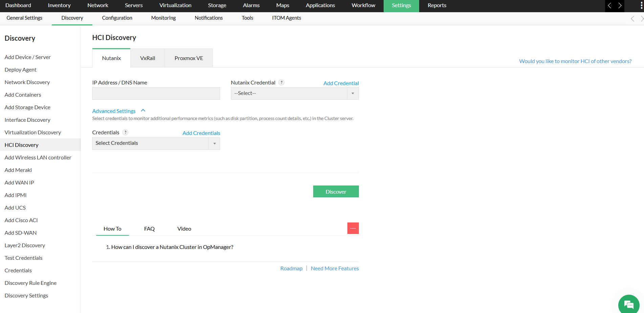The image size is (644, 313).
Task: Click the back arrow in the top navigation bar
Action: (609, 6)
